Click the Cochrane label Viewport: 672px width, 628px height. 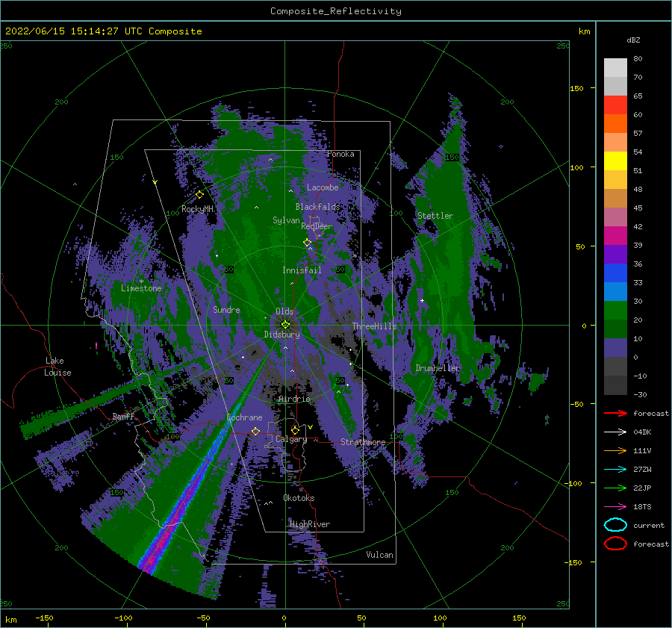244,417
